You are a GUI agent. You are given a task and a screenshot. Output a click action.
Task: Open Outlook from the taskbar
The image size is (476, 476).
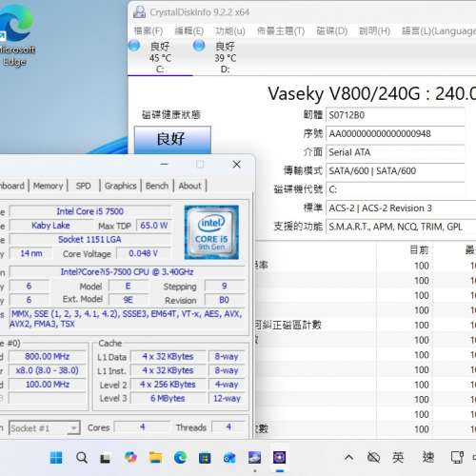pyautogui.click(x=229, y=458)
